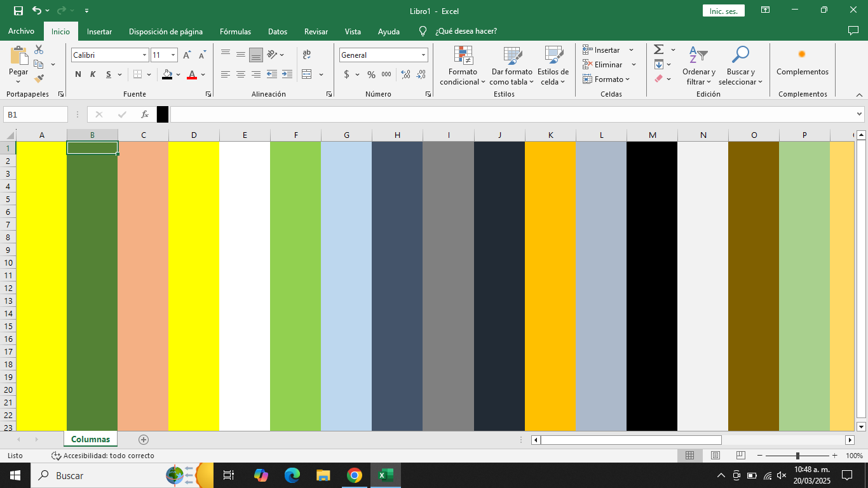868x488 pixels.
Task: Select column H by its header
Action: coord(397,135)
